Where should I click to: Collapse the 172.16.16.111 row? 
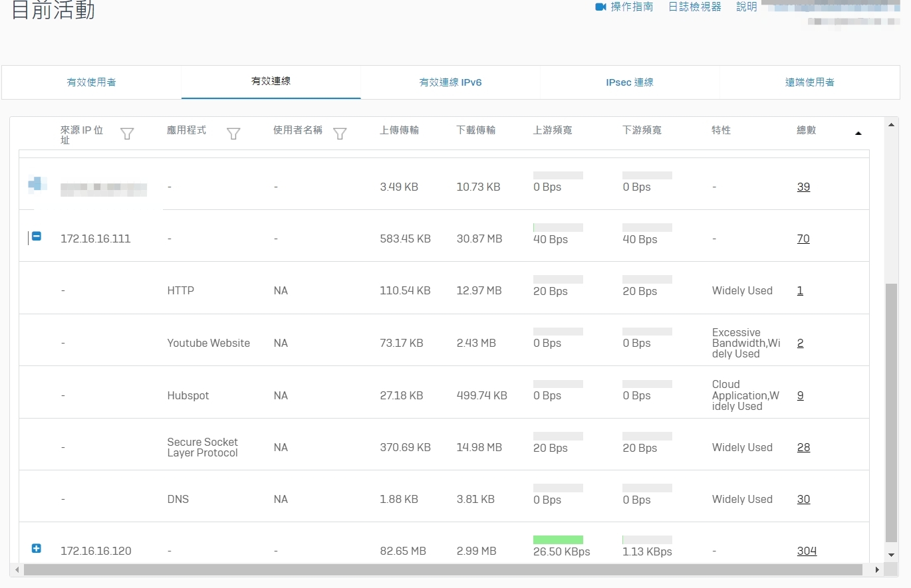tap(37, 237)
